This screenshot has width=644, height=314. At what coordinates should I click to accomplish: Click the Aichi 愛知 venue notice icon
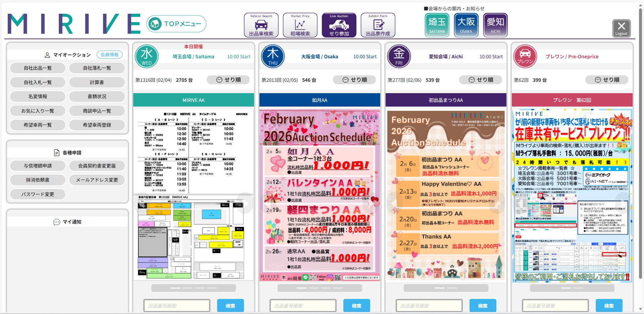[495, 25]
